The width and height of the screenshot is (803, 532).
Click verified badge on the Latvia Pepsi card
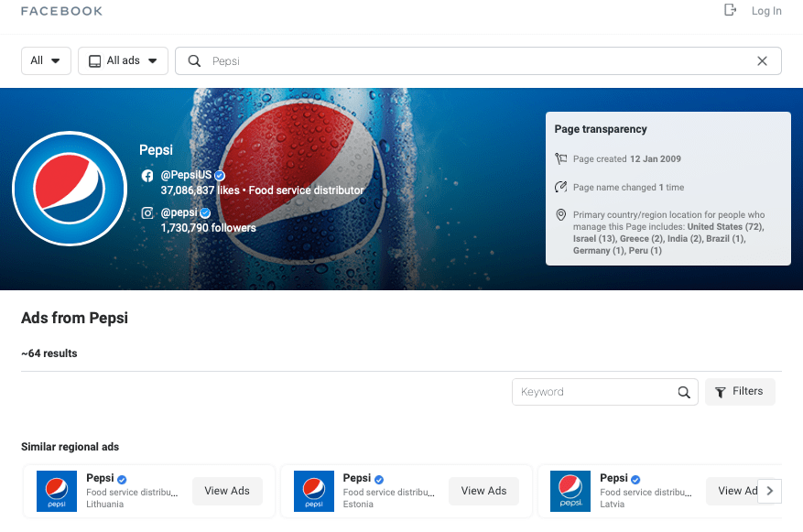click(x=635, y=479)
